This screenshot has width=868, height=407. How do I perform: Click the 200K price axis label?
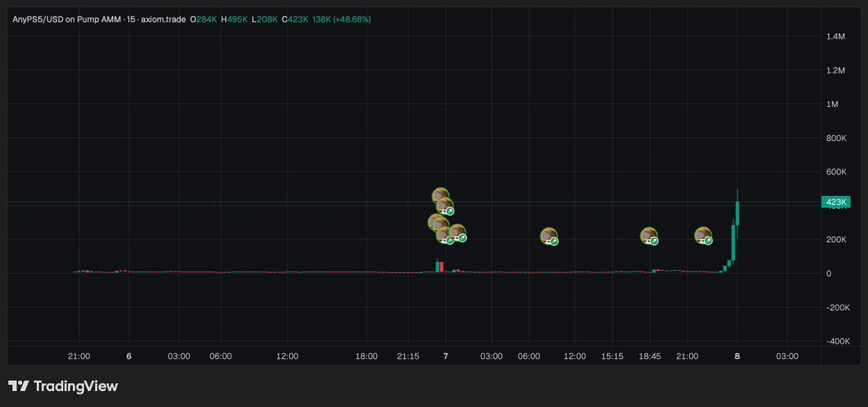[x=836, y=240]
